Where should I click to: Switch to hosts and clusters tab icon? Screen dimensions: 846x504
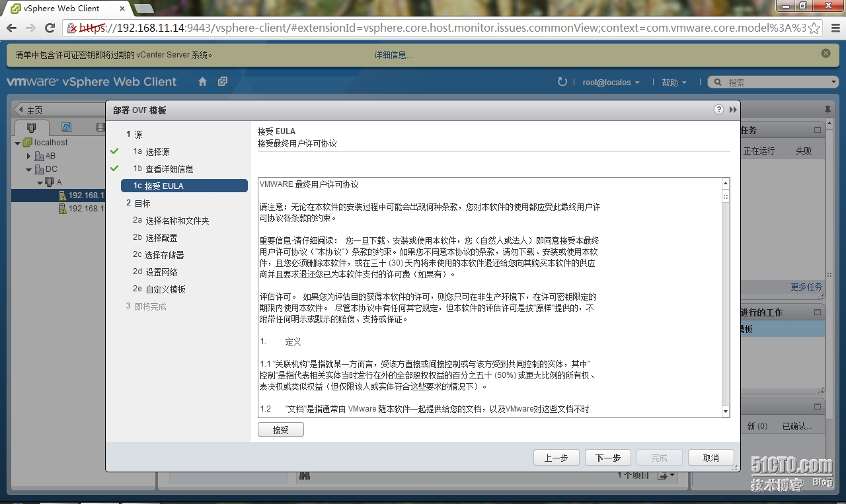(31, 127)
